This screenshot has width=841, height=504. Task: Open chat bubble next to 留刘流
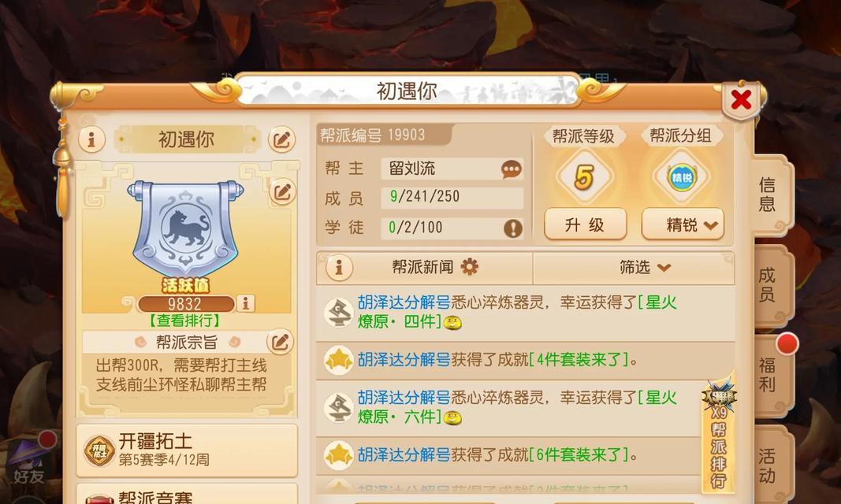512,169
